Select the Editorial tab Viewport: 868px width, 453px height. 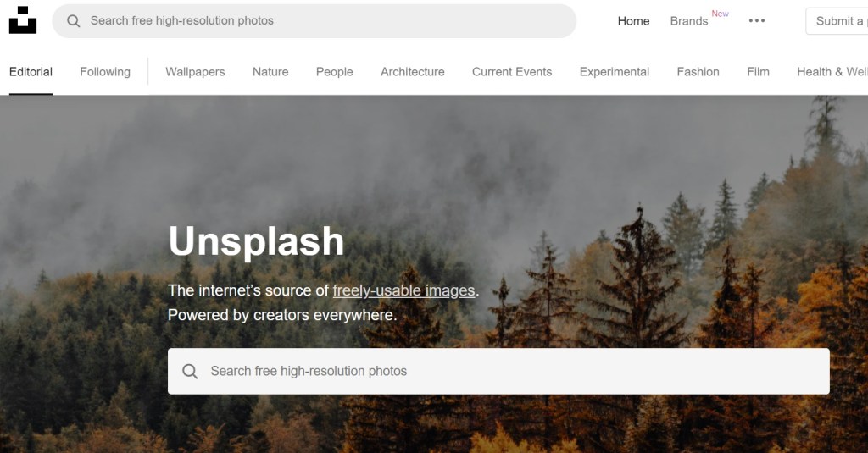coord(31,72)
